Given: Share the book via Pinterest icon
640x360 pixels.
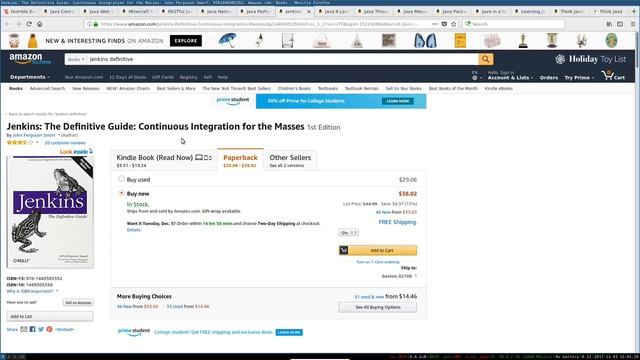Looking at the screenshot, I should pos(49,329).
